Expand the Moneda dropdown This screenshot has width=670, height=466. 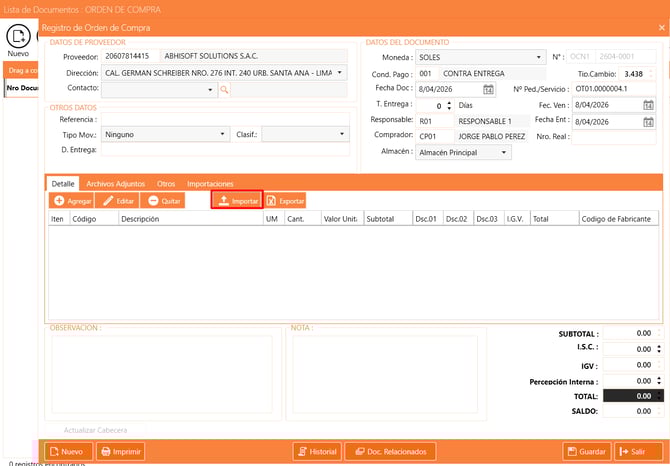[x=540, y=57]
